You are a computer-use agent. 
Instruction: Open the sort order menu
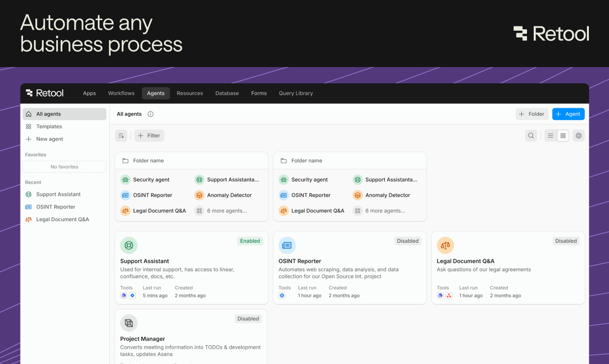(121, 136)
